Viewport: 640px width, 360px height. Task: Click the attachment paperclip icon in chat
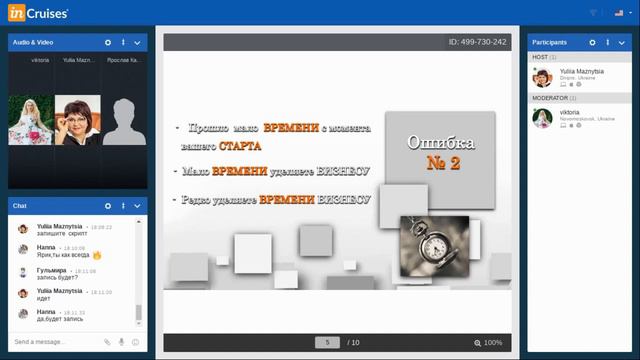(107, 342)
